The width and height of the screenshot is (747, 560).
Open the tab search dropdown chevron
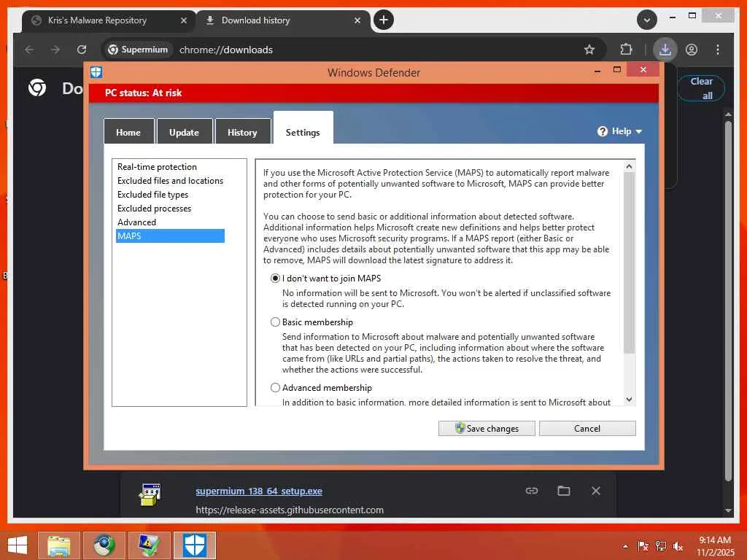coord(647,20)
